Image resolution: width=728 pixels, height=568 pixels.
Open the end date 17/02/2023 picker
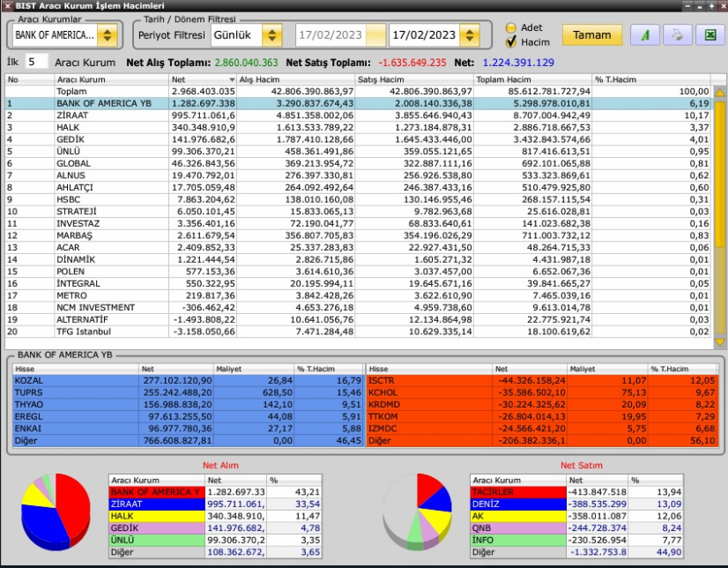click(470, 35)
